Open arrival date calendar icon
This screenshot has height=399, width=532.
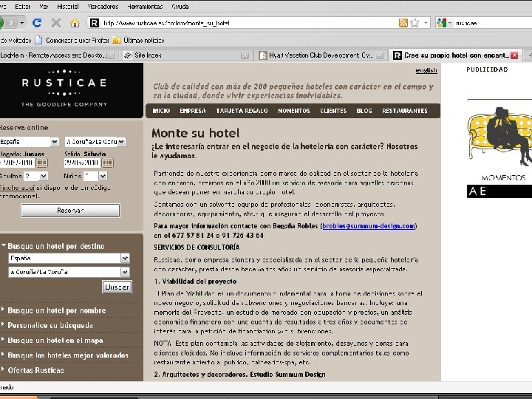pyautogui.click(x=41, y=163)
